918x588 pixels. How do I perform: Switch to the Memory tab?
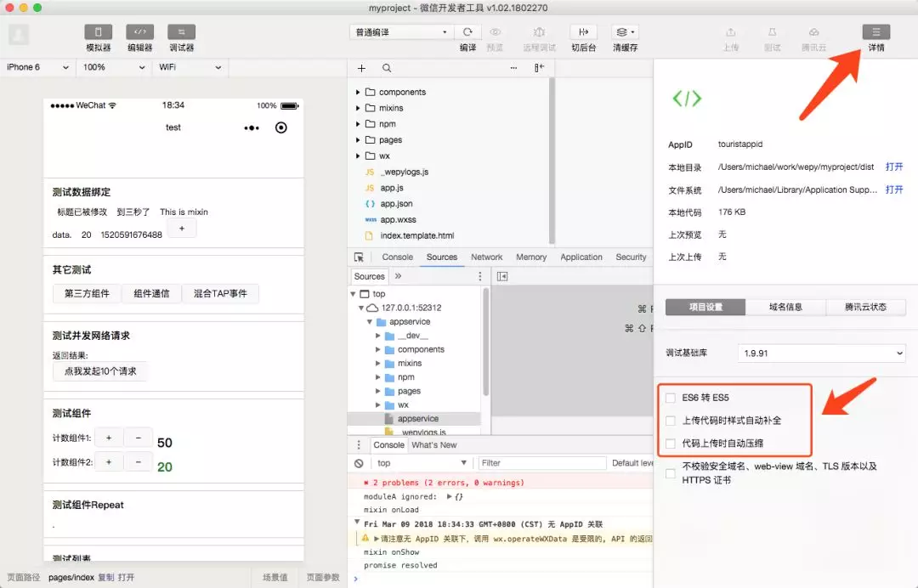coord(531,257)
